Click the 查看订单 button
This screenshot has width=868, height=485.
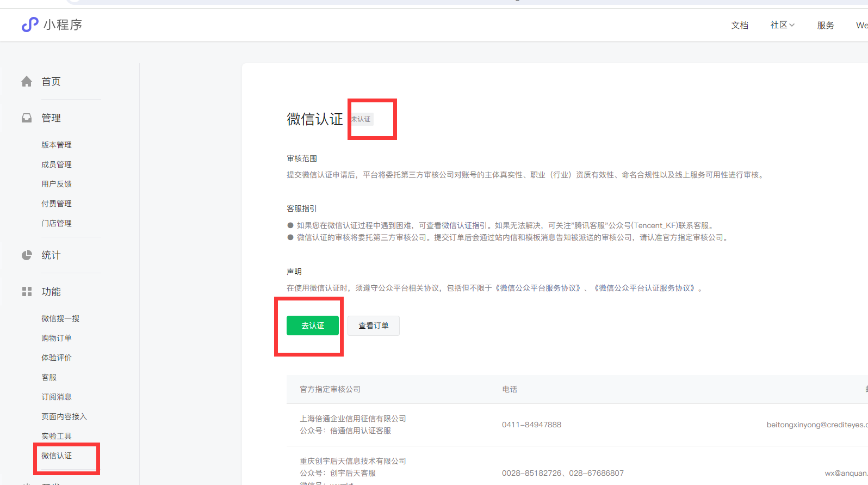(x=374, y=326)
